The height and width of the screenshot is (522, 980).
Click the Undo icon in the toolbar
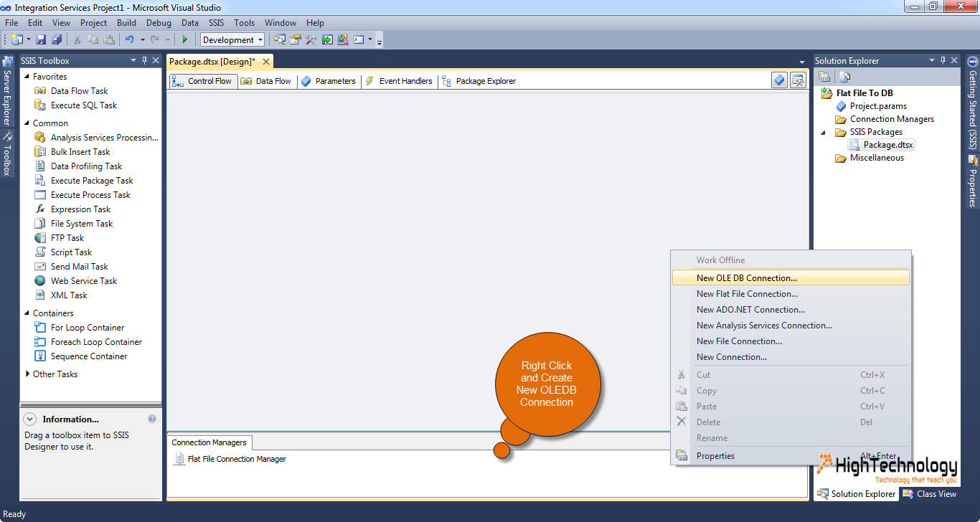pyautogui.click(x=130, y=40)
